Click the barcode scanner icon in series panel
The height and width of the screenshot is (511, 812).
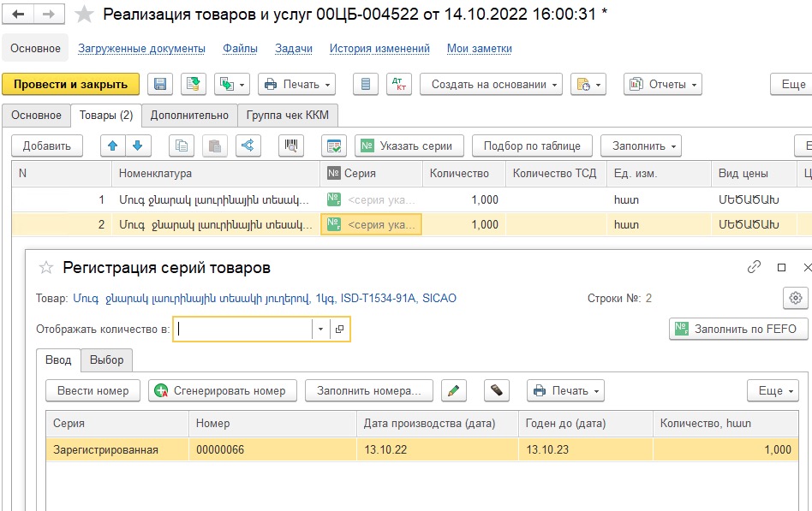point(497,391)
